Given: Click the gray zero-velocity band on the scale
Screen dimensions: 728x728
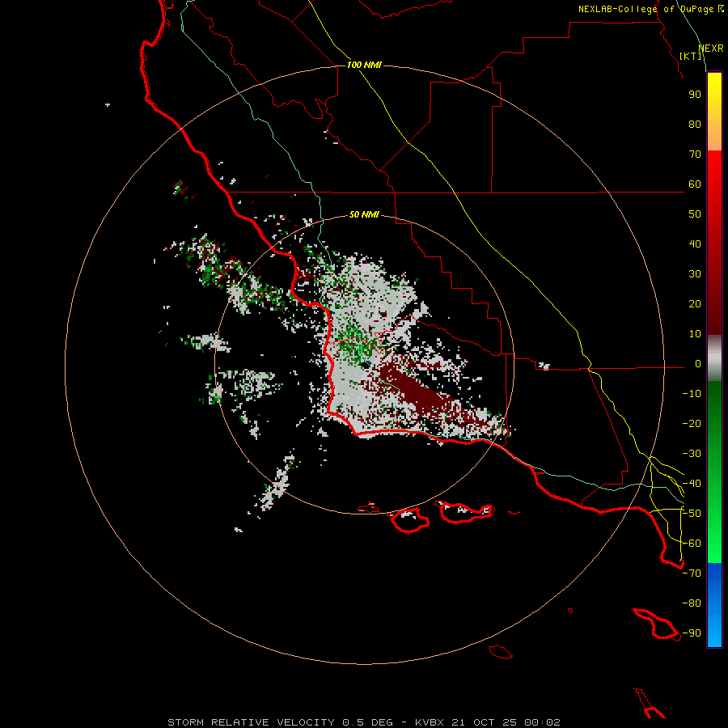Looking at the screenshot, I should tap(714, 358).
